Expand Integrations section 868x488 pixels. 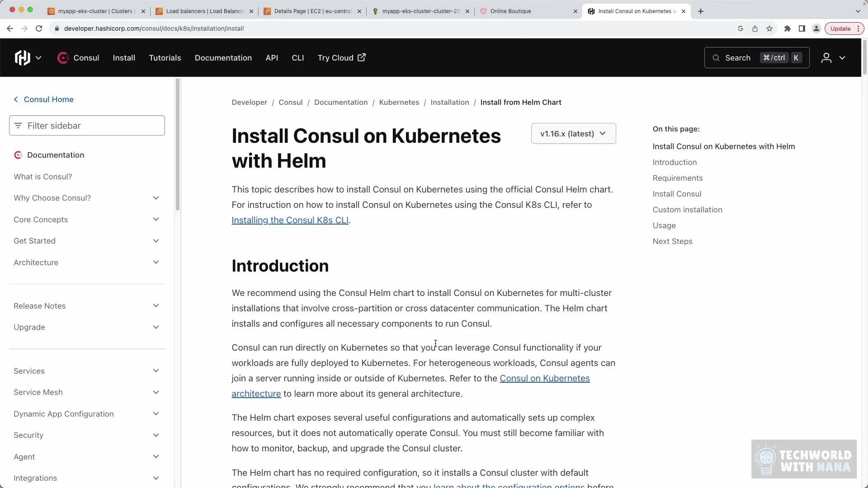pyautogui.click(x=87, y=478)
